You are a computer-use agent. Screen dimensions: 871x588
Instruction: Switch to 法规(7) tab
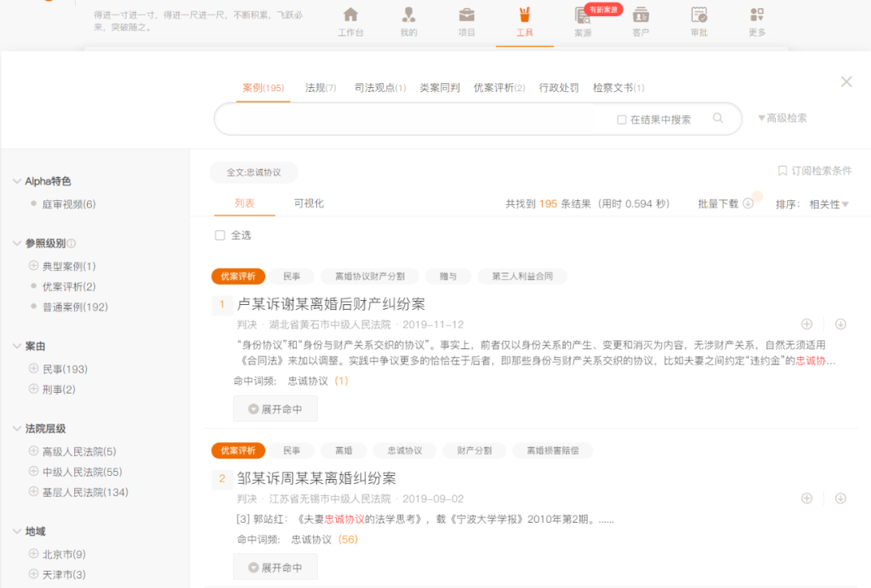click(x=320, y=88)
